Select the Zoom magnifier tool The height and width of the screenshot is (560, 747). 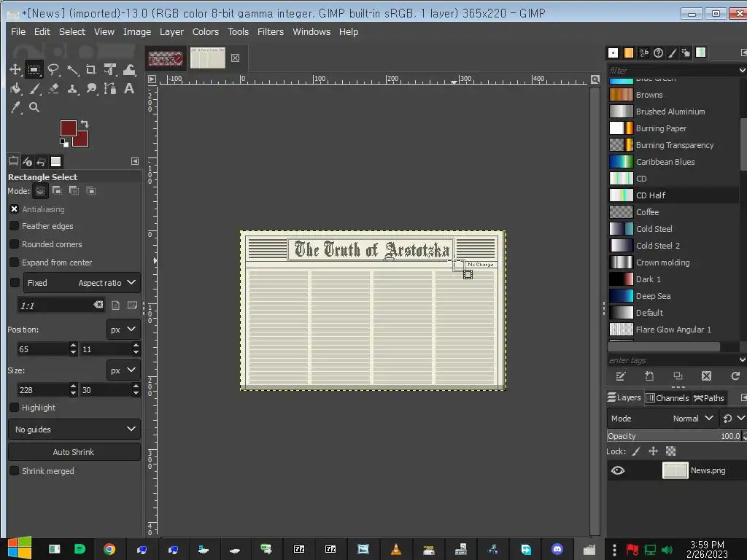(34, 108)
